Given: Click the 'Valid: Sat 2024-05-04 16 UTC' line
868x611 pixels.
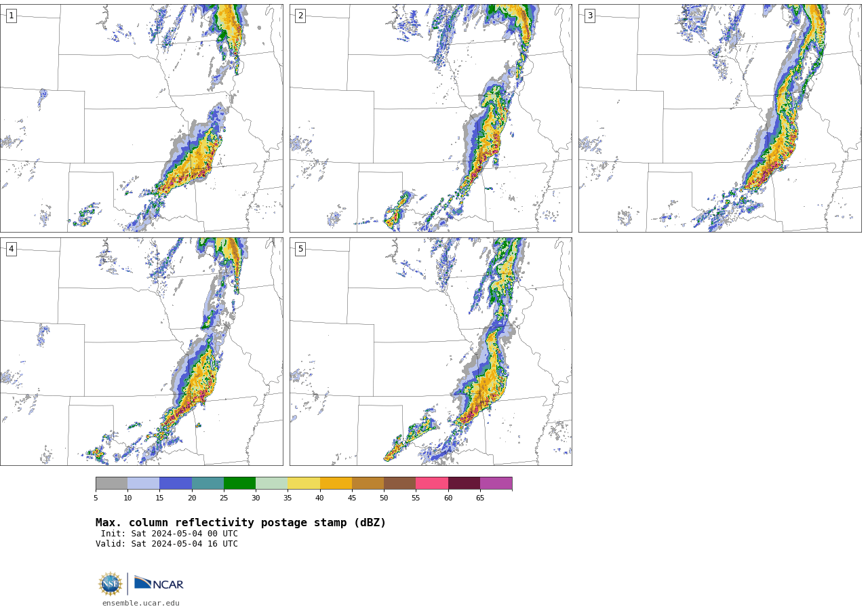Looking at the screenshot, I should (x=167, y=544).
